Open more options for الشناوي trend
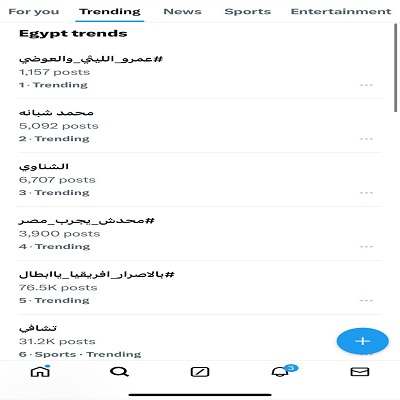 pos(366,193)
